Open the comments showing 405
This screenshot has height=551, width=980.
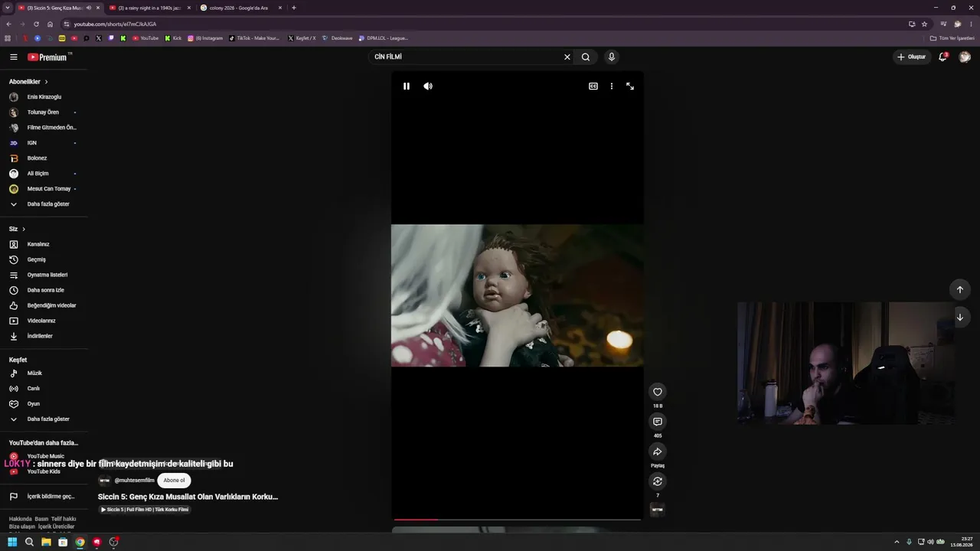(657, 422)
